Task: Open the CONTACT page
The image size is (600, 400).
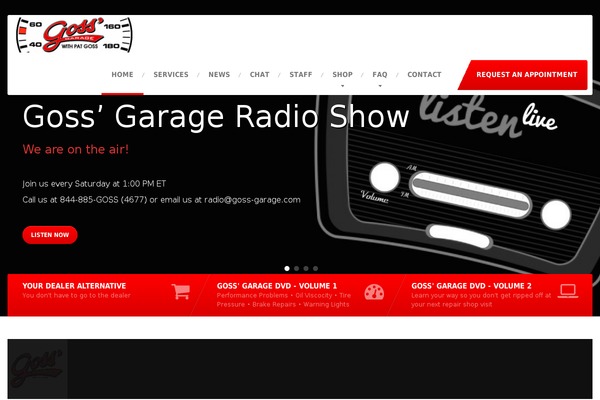Action: point(424,75)
